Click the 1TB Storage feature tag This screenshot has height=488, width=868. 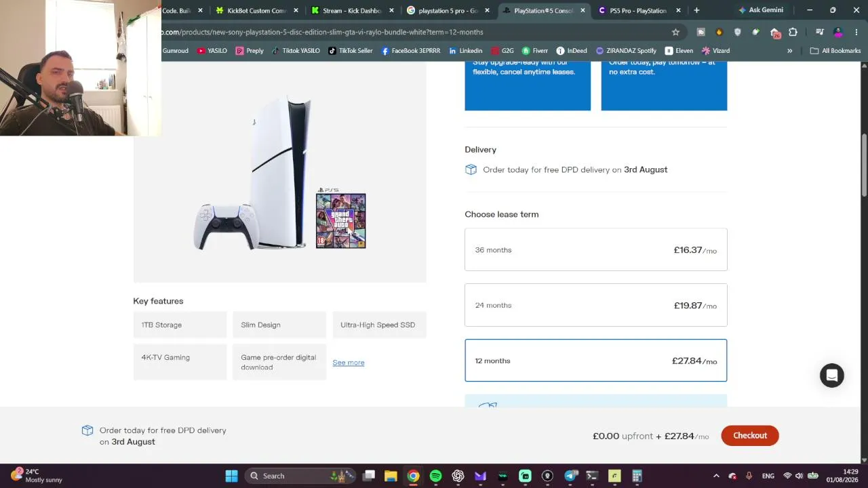click(x=180, y=325)
